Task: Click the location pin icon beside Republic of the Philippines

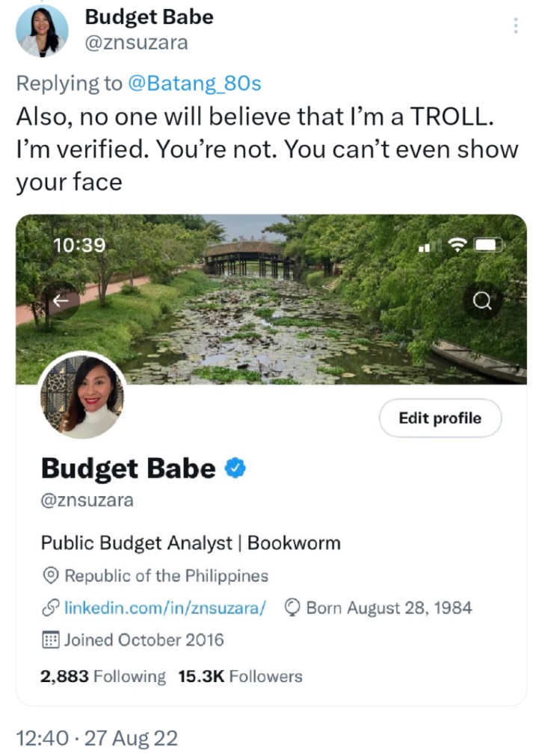Action: pyautogui.click(x=51, y=575)
